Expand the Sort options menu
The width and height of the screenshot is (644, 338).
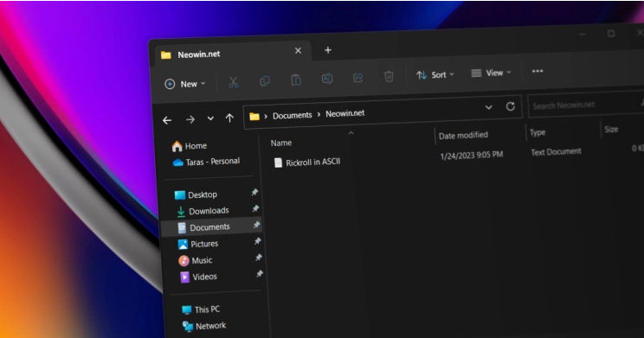pyautogui.click(x=435, y=75)
